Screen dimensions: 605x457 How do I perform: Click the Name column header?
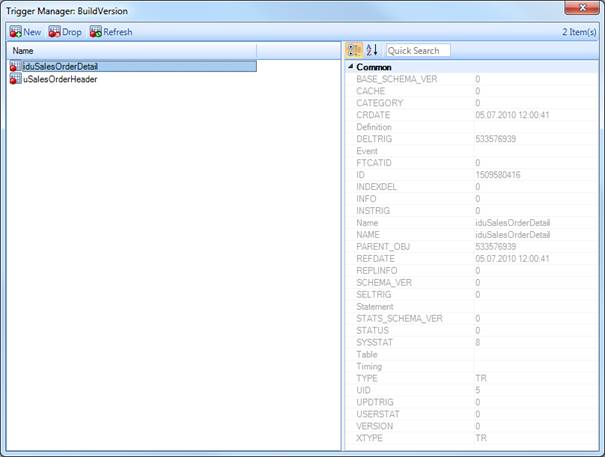[x=132, y=51]
